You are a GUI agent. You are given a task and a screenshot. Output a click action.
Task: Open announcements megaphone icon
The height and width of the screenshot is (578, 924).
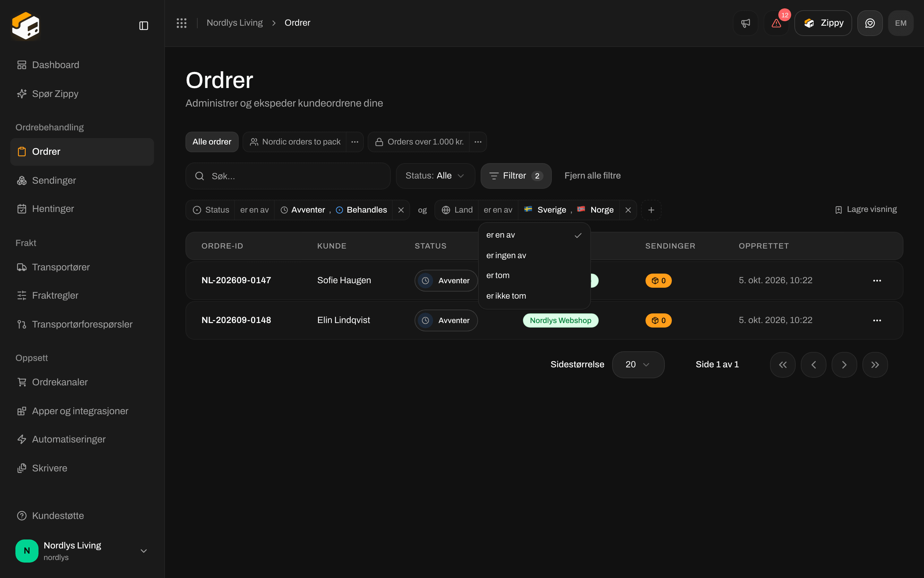pos(745,23)
